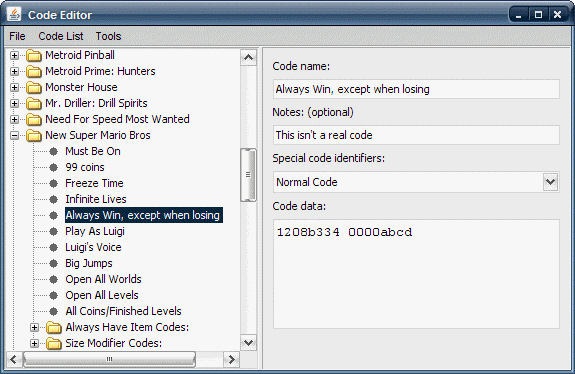This screenshot has height=374, width=575.
Task: Click the Size Modifier Codes folder icon
Action: pos(54,343)
